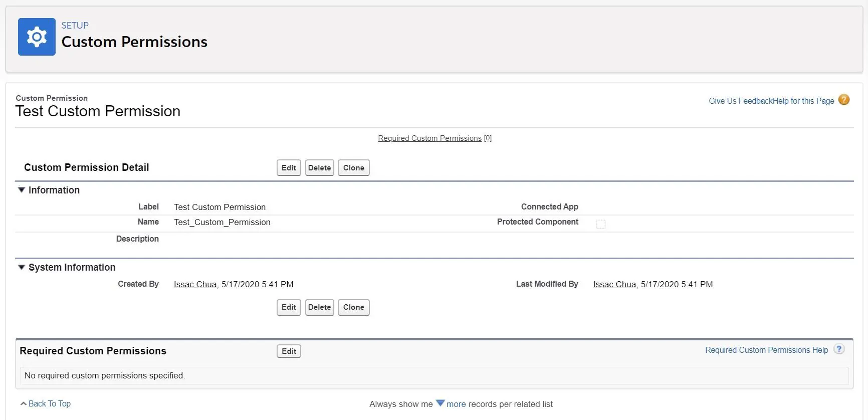Collapse the System Information section triangle
868x420 pixels.
pyautogui.click(x=21, y=267)
